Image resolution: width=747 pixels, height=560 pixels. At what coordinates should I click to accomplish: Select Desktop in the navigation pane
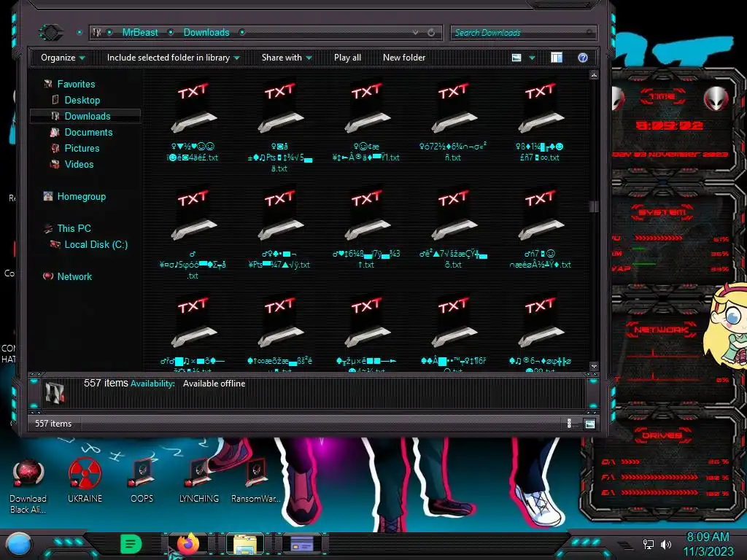[x=82, y=101]
